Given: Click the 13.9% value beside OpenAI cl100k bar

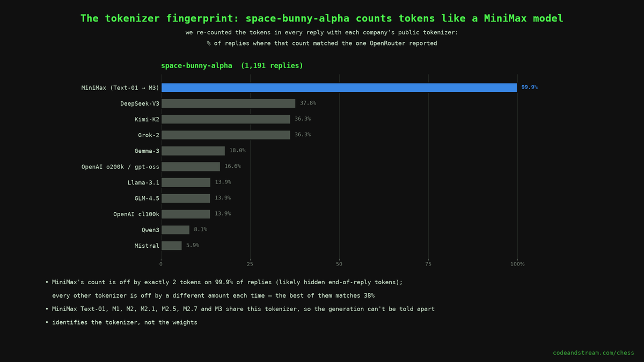Looking at the screenshot, I should coord(223,213).
